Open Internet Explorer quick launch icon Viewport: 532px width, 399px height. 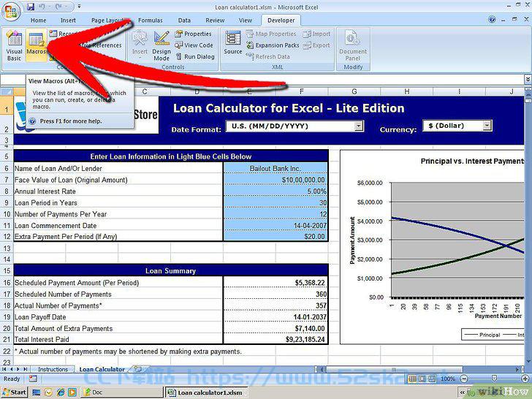click(61, 392)
